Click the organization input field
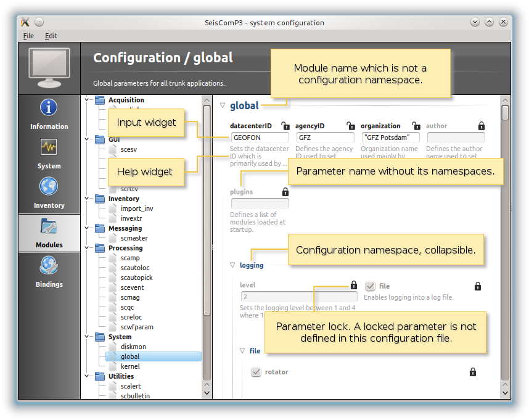 click(391, 138)
